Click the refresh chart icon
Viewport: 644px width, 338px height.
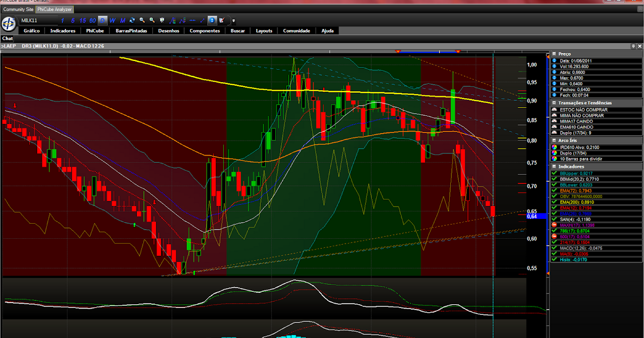(132, 20)
